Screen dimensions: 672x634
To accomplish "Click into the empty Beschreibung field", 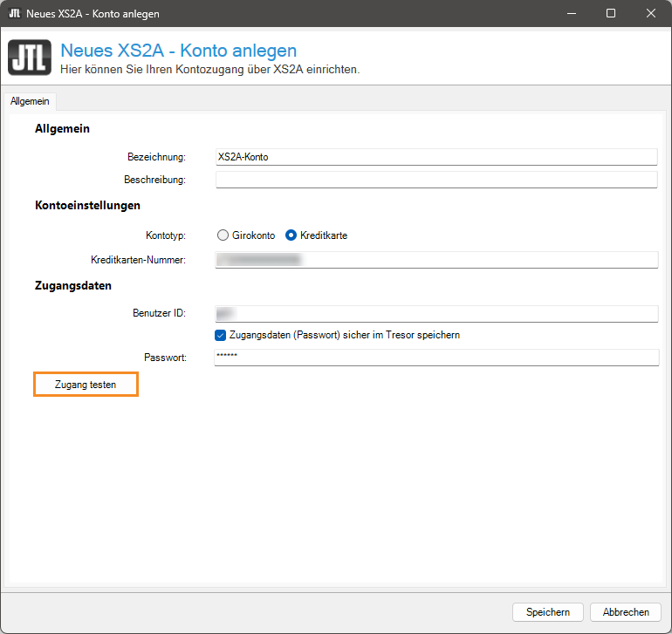I will pyautogui.click(x=435, y=180).
